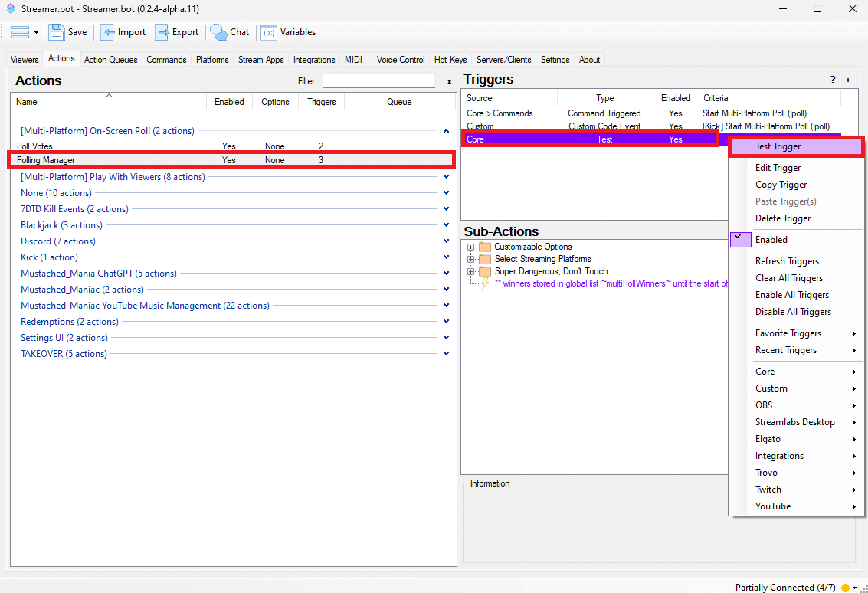Screen dimensions: 868x593
Task: Expand the Customizable Options folder node
Action: (x=471, y=247)
